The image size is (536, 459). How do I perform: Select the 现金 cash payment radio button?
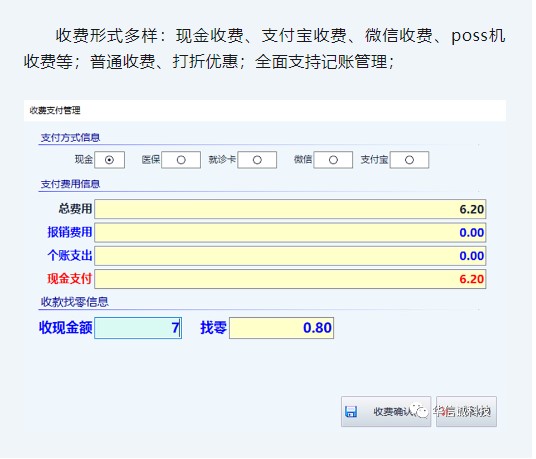pyautogui.click(x=109, y=160)
